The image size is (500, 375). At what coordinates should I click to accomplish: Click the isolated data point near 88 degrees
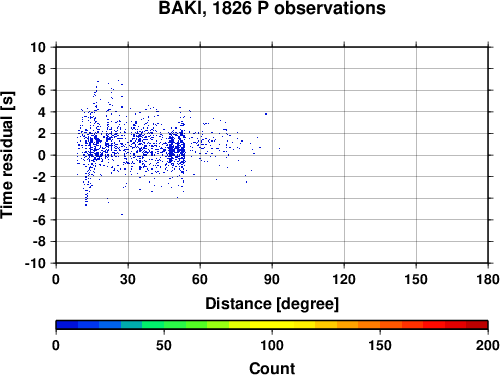(266, 114)
